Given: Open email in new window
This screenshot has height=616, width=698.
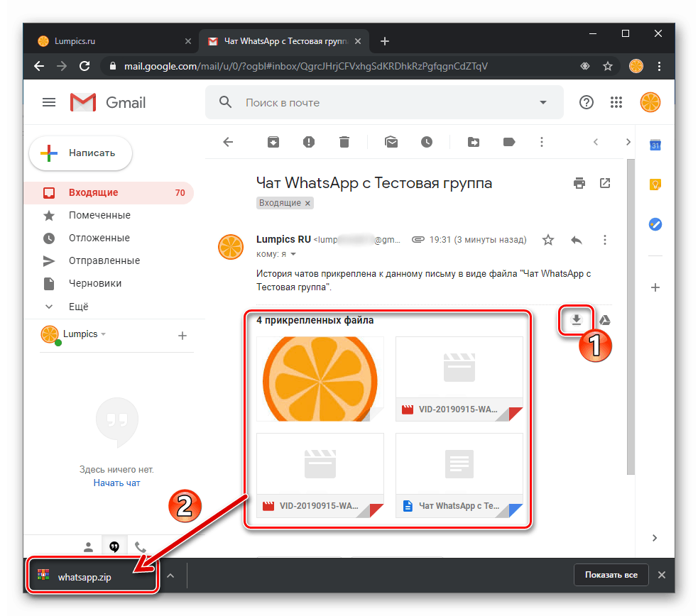Looking at the screenshot, I should tap(604, 183).
